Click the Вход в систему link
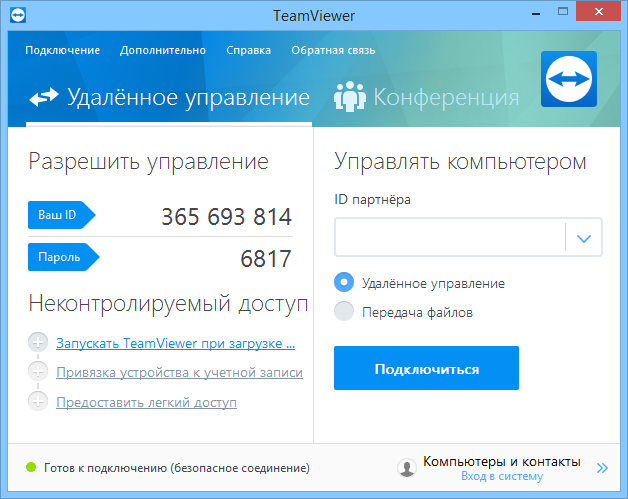This screenshot has height=499, width=628. pyautogui.click(x=502, y=476)
